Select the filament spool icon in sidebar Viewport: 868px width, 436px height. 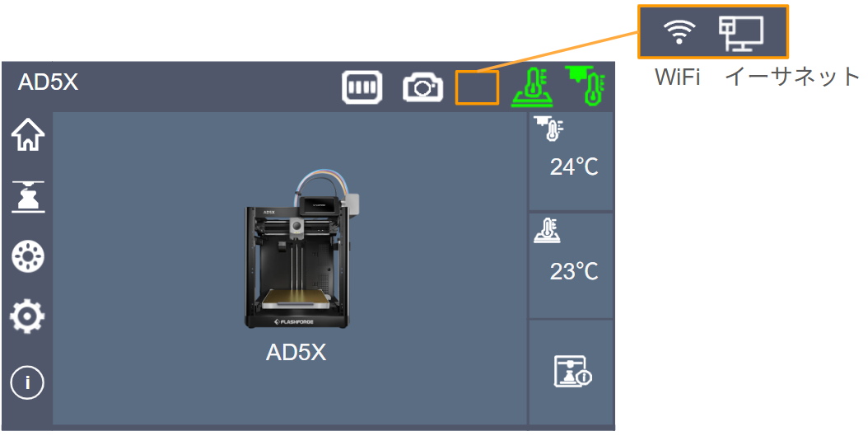[28, 256]
